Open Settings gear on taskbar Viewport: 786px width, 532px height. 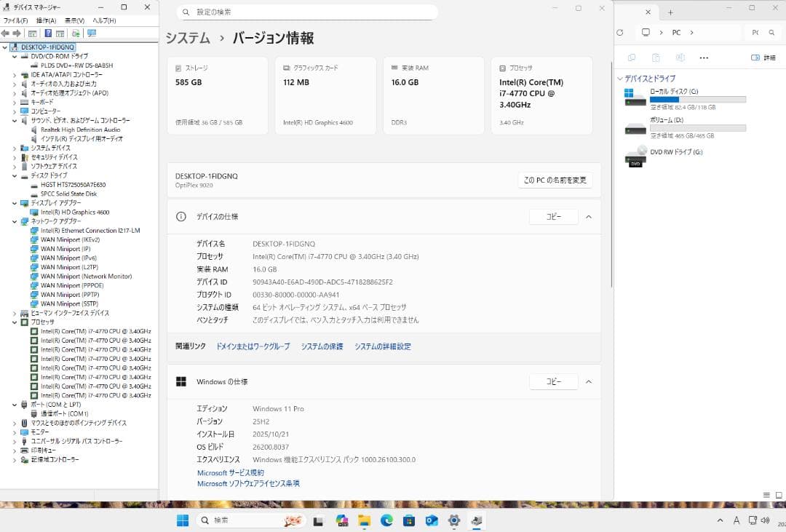tap(454, 521)
